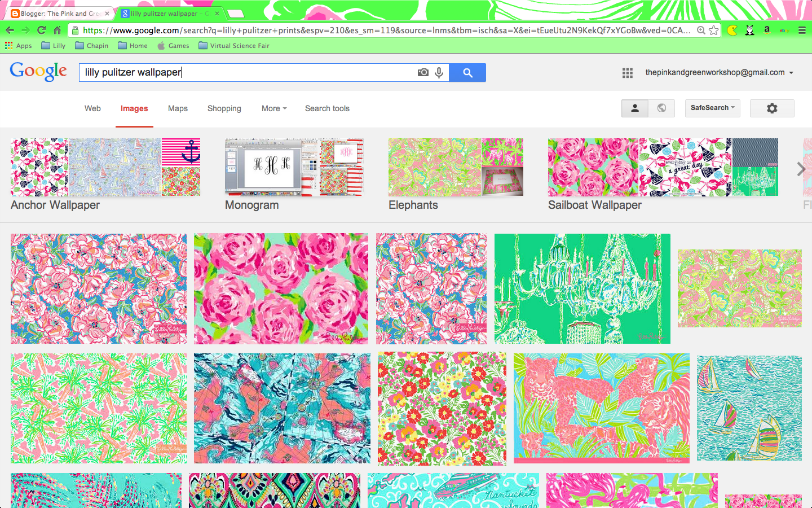The height and width of the screenshot is (508, 812).
Task: Click the green SSL padlock icon
Action: [75, 30]
